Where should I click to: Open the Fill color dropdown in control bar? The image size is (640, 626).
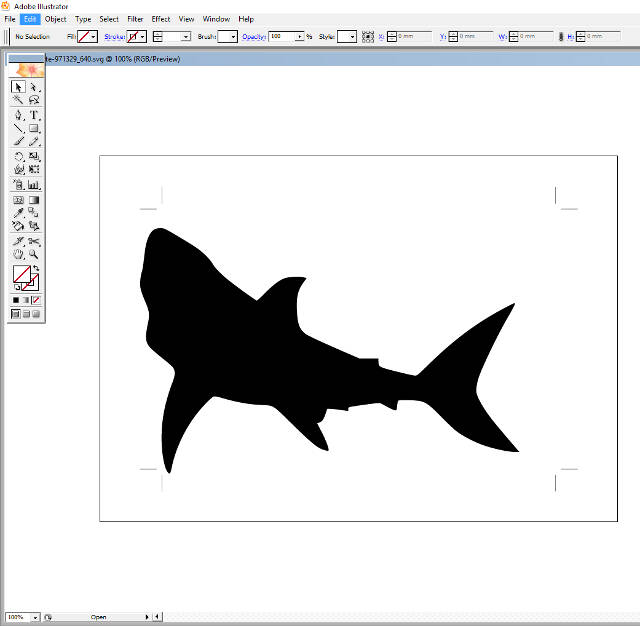pyautogui.click(x=93, y=37)
